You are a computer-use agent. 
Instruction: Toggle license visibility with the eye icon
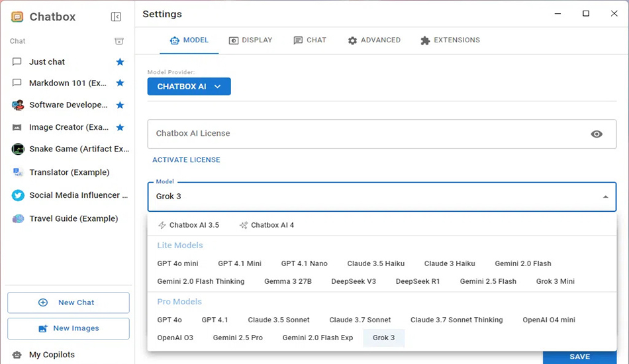coord(597,134)
